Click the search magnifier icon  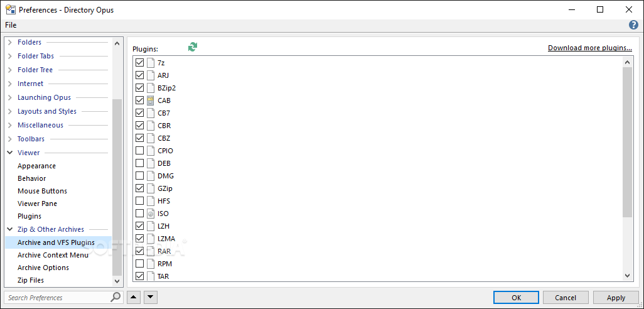(x=116, y=297)
